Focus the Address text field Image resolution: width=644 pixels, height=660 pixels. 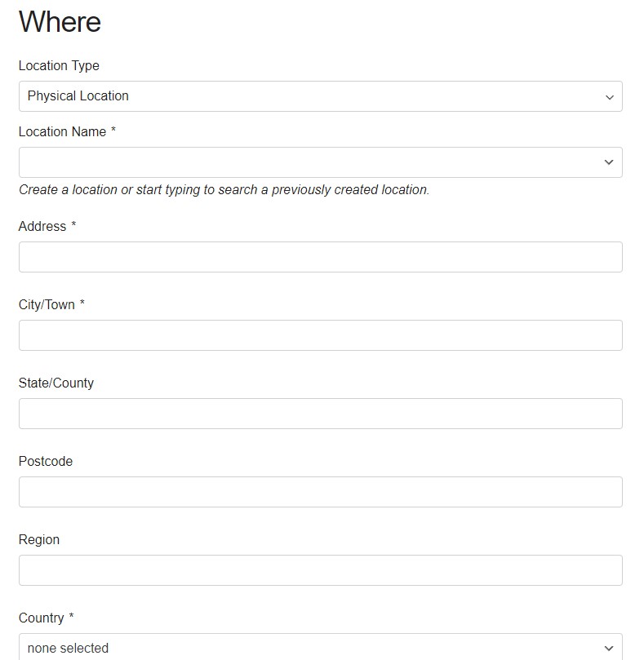[320, 257]
